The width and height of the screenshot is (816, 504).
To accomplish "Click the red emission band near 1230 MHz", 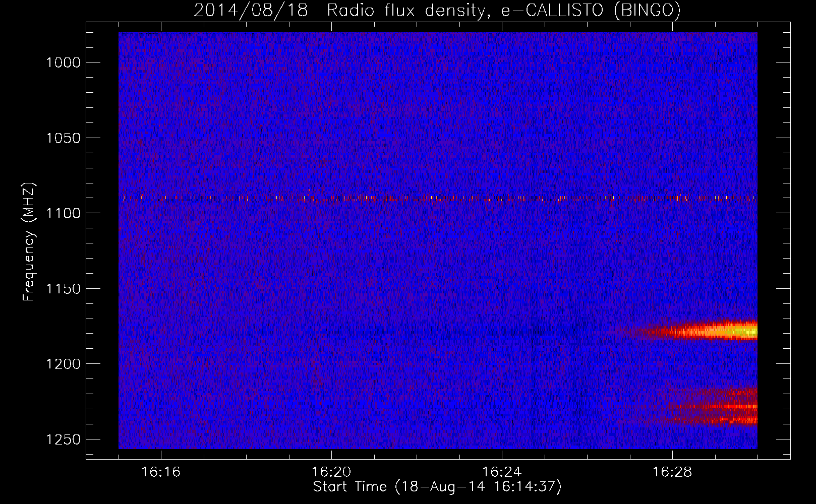I will point(711,406).
